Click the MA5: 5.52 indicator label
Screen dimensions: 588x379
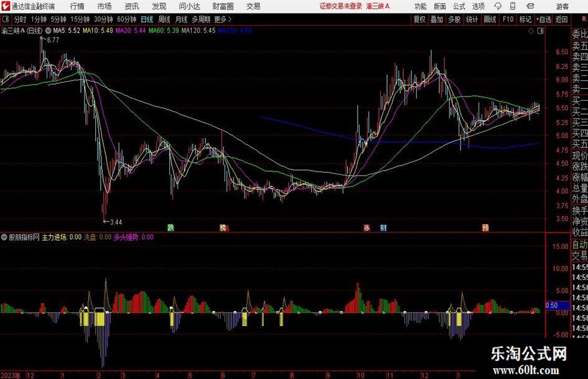click(67, 30)
